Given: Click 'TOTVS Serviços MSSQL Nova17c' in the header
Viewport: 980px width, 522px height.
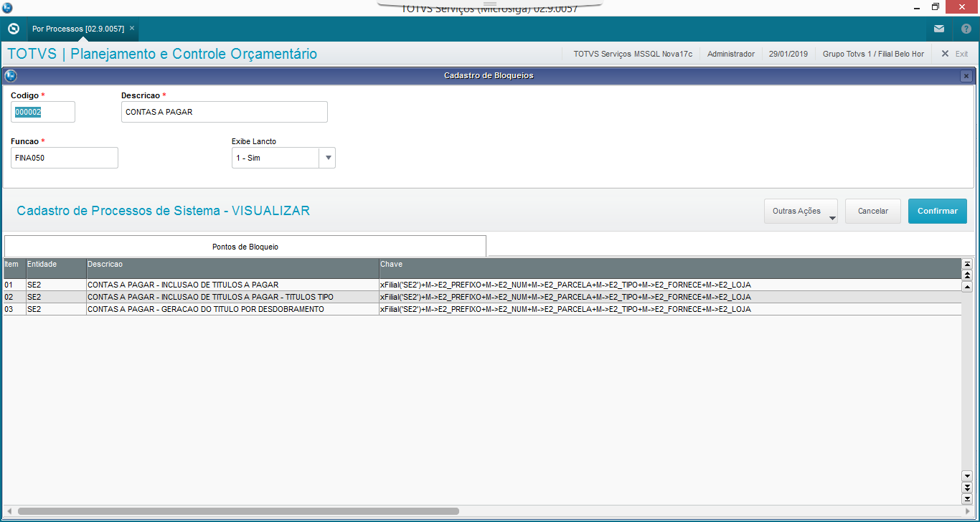Looking at the screenshot, I should pos(633,54).
